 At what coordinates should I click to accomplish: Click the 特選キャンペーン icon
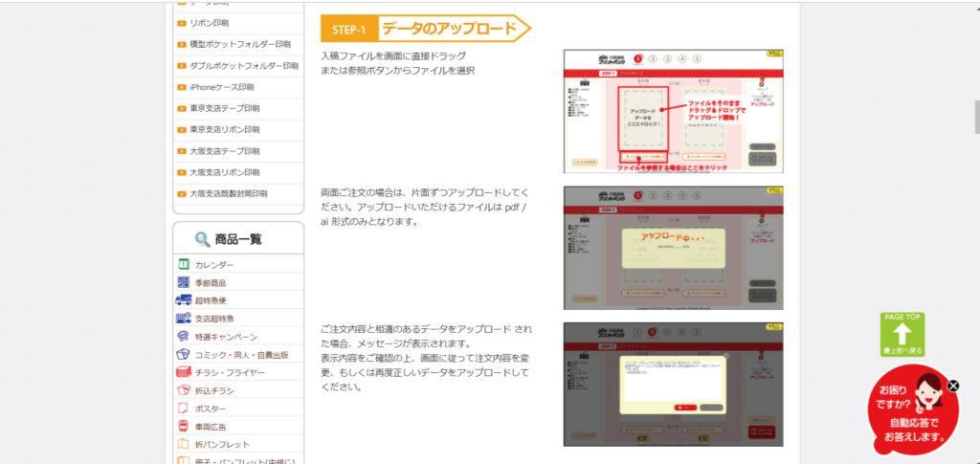coord(184,337)
